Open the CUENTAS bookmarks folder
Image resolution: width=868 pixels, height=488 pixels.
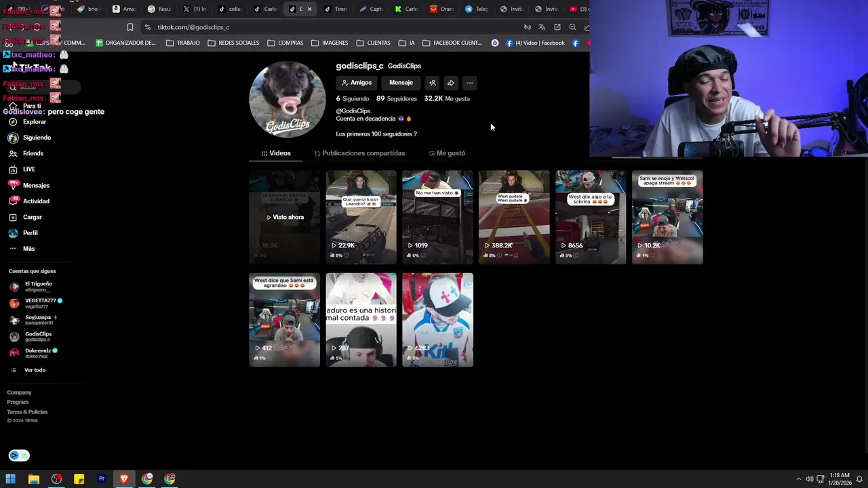point(374,43)
